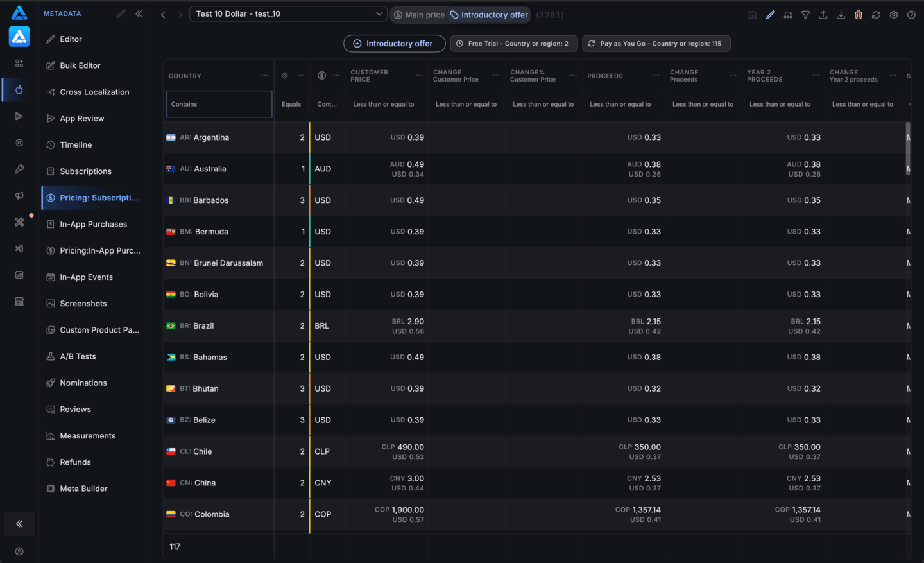This screenshot has height=563, width=924.
Task: Click the table vertical scrollbar
Action: click(908, 149)
